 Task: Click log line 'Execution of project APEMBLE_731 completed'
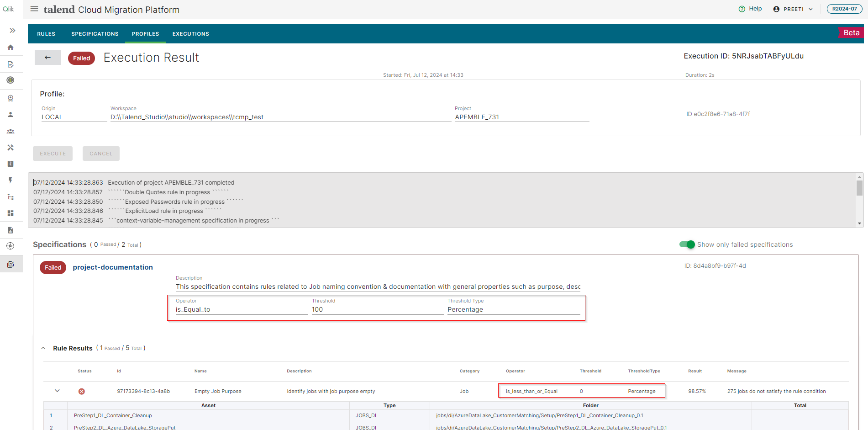(171, 182)
